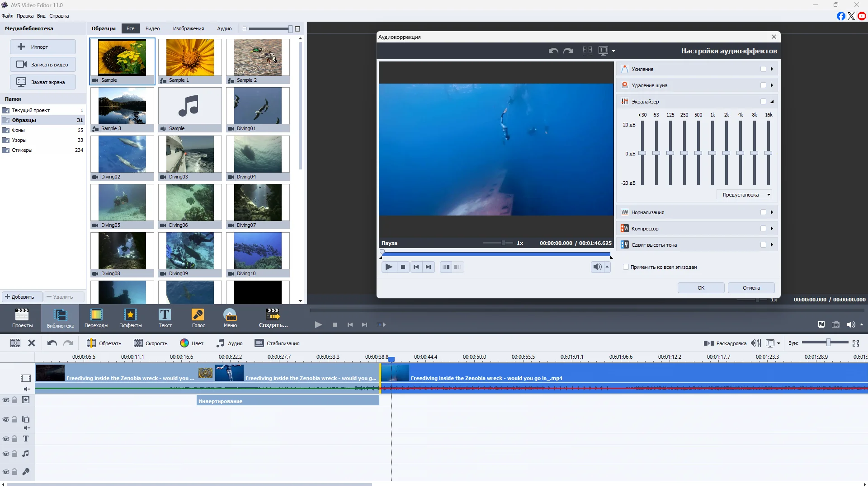Click the Speed (Скорость) tool

[x=151, y=343]
